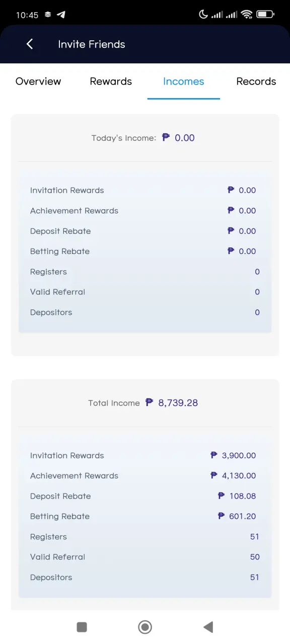290x644 pixels.
Task: Tap the Betting Rebate 601.20 row
Action: (x=145, y=516)
